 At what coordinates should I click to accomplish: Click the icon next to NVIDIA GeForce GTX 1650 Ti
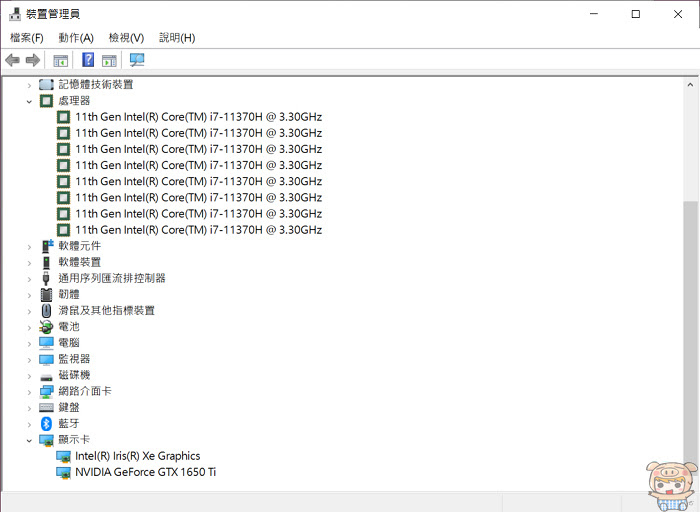63,472
